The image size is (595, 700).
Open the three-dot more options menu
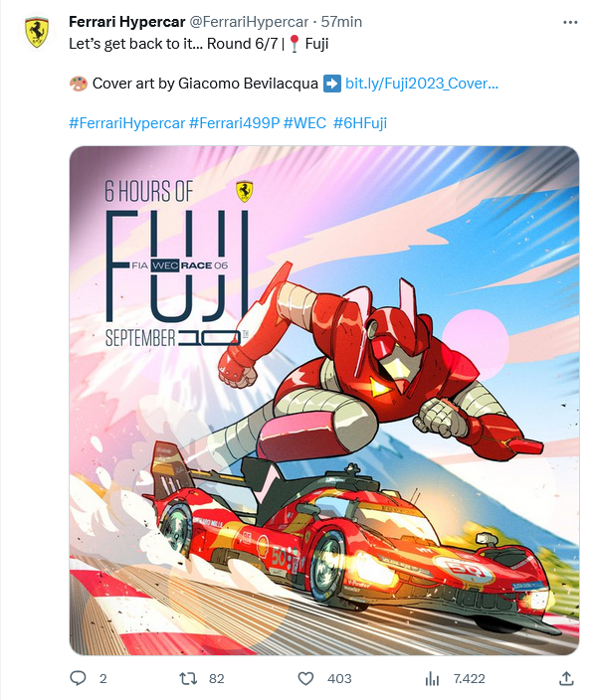[570, 22]
